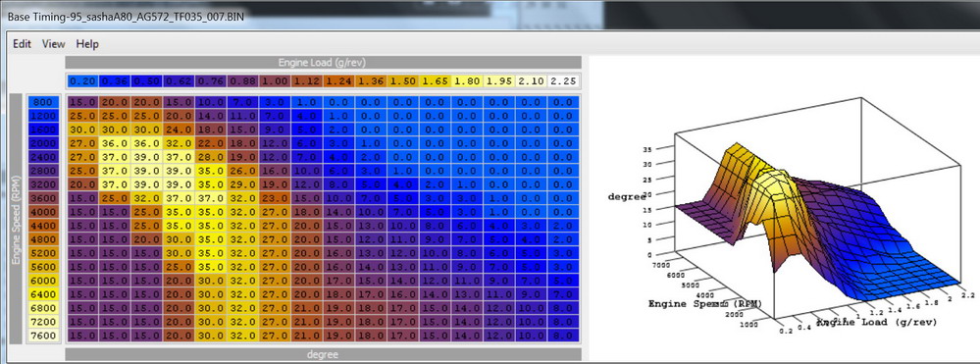
Task: Select the 0.36 engine load column header
Action: pos(114,81)
